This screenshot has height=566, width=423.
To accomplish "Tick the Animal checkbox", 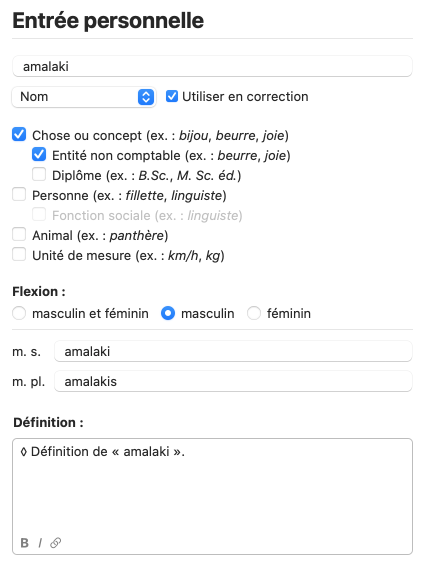I will [19, 234].
